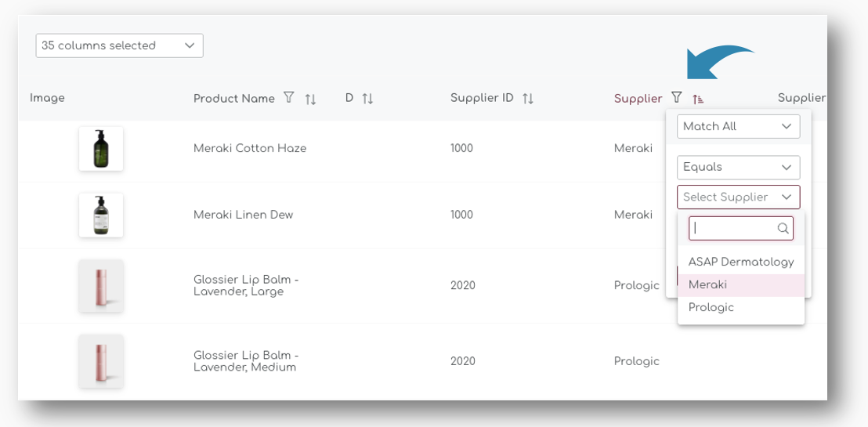Click the Meraki Linen Dew bottle image
The width and height of the screenshot is (868, 427).
(101, 215)
